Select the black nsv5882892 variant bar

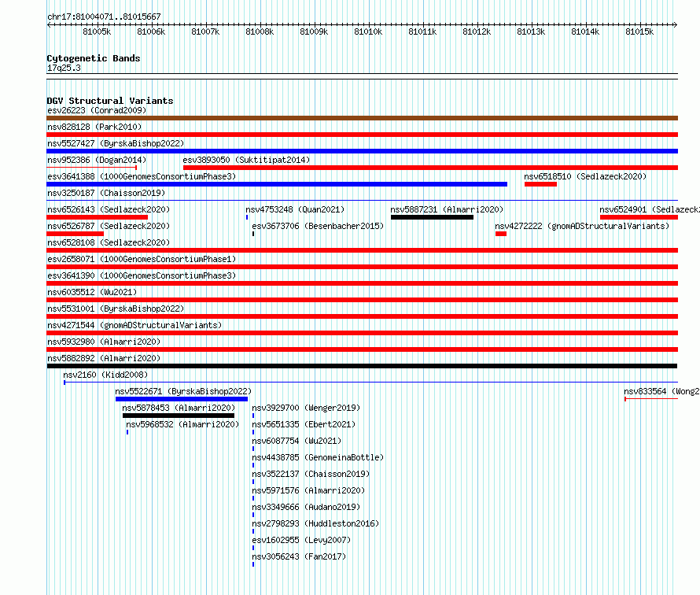point(362,366)
